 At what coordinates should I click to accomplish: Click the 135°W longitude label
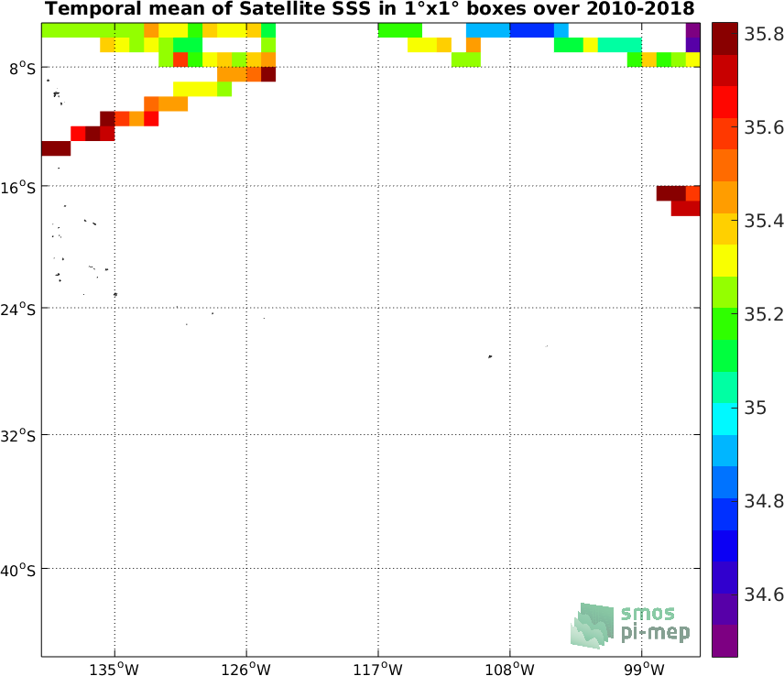click(114, 669)
